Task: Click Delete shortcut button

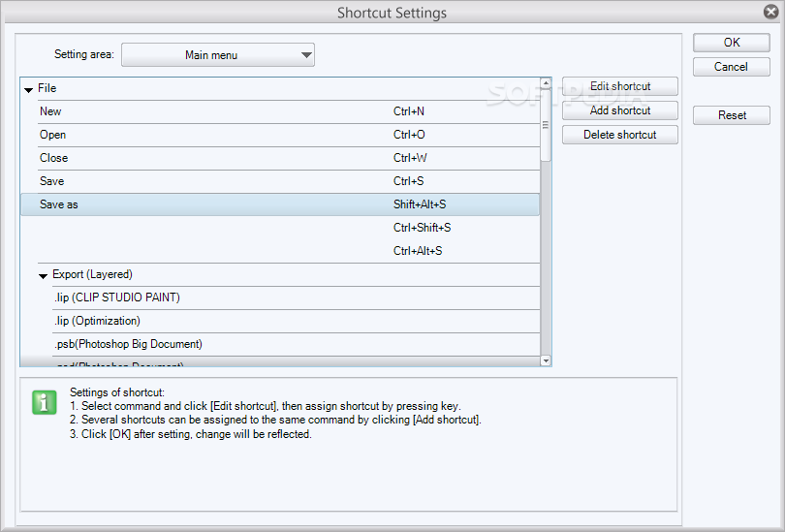Action: pos(620,135)
